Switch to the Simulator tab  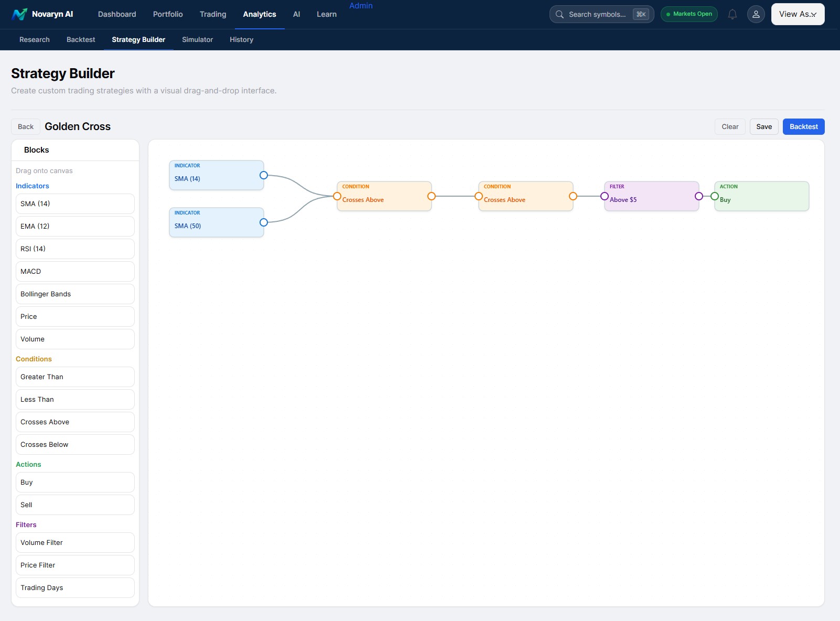(x=197, y=39)
